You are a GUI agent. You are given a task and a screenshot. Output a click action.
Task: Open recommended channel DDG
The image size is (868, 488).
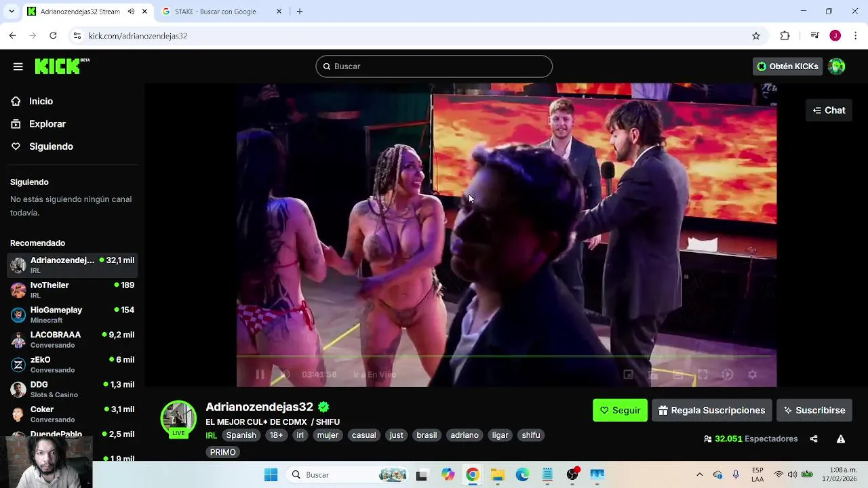[73, 389]
